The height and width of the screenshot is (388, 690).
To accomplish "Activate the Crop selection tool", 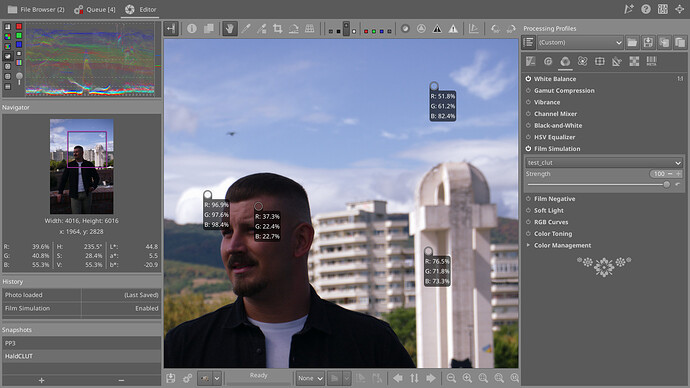I will pos(278,29).
